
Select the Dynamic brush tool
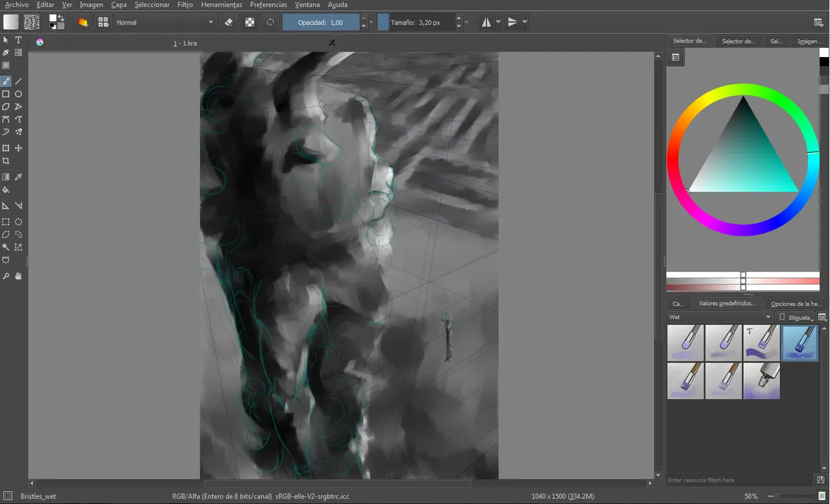click(6, 132)
